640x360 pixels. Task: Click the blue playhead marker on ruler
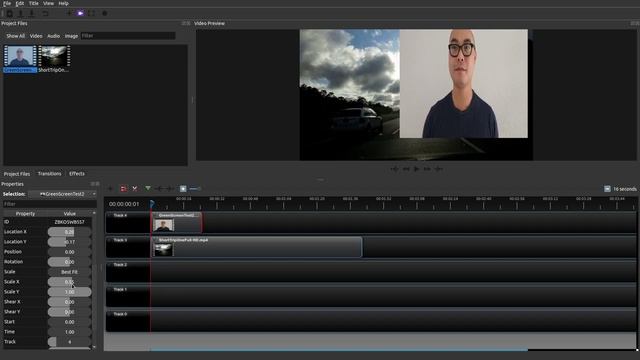point(152,203)
